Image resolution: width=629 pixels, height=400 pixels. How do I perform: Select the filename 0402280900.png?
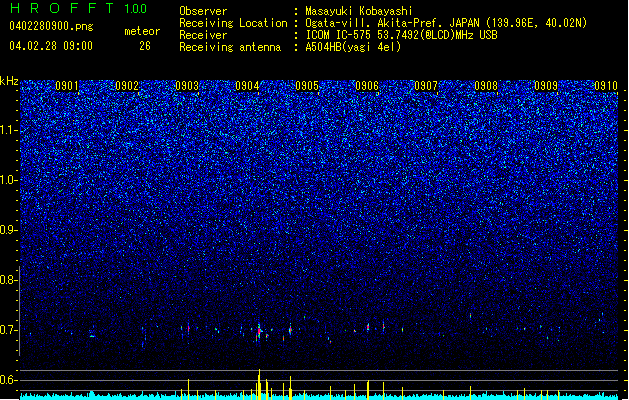click(x=51, y=26)
